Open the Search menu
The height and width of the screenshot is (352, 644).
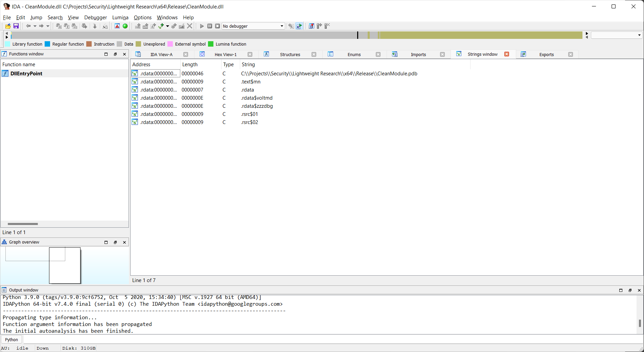55,18
